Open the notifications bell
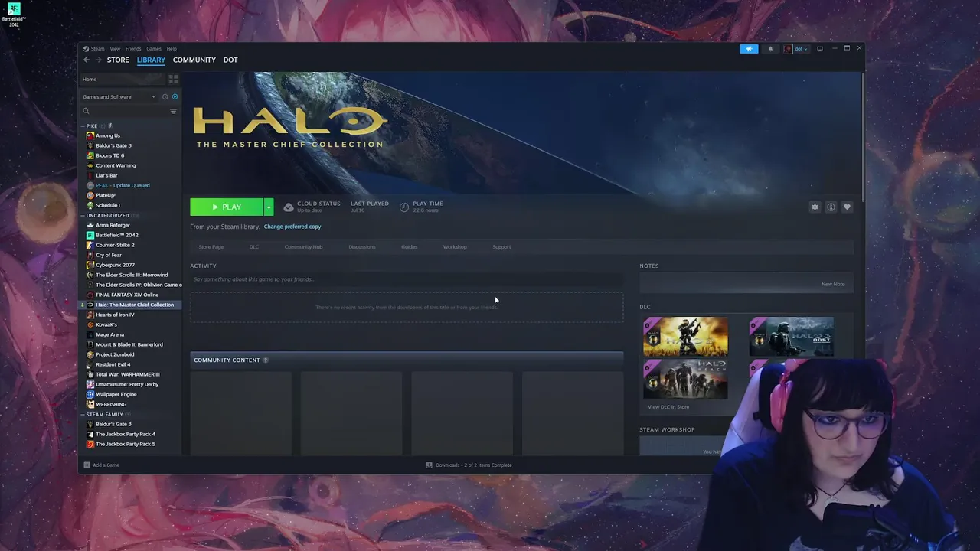Screen dimensions: 980x551 (770, 49)
